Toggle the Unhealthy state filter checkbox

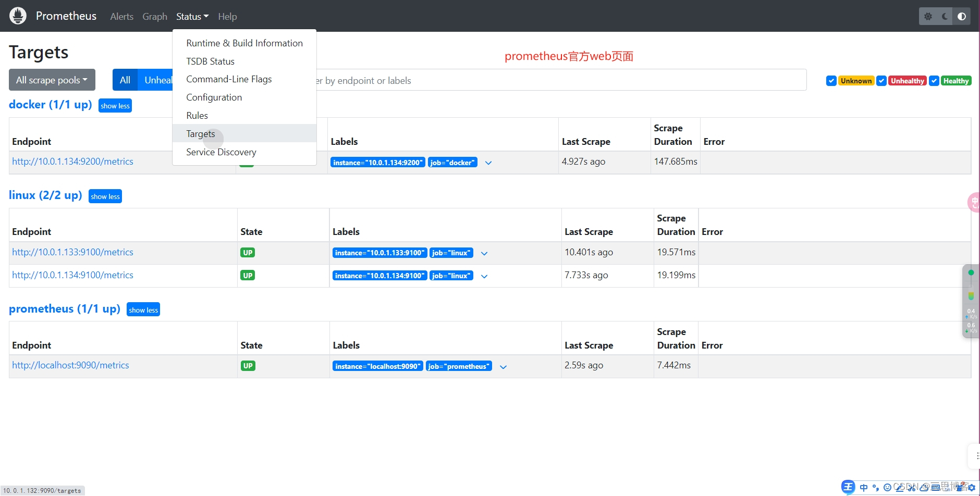point(881,81)
